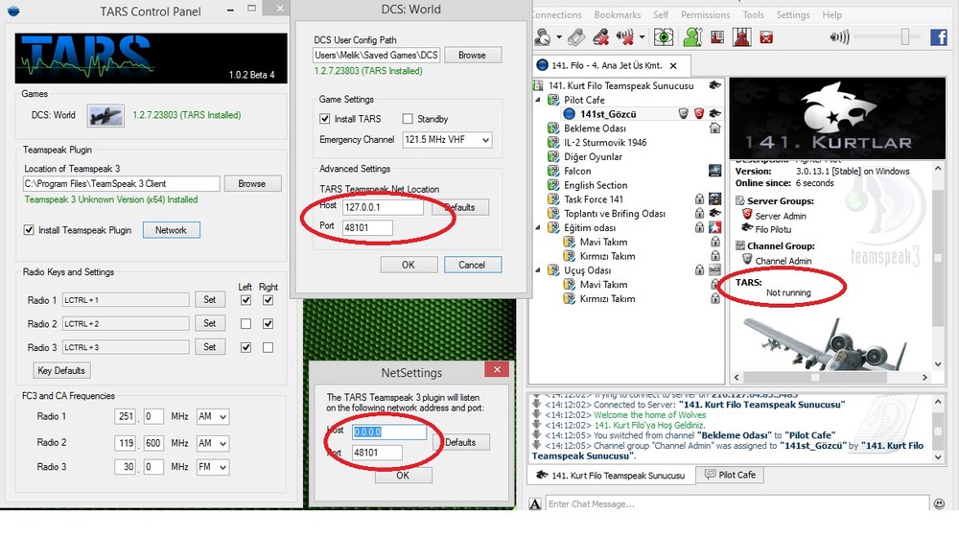Click Set button for Radio 2
Viewport: 959px width, 560px height.
[210, 323]
